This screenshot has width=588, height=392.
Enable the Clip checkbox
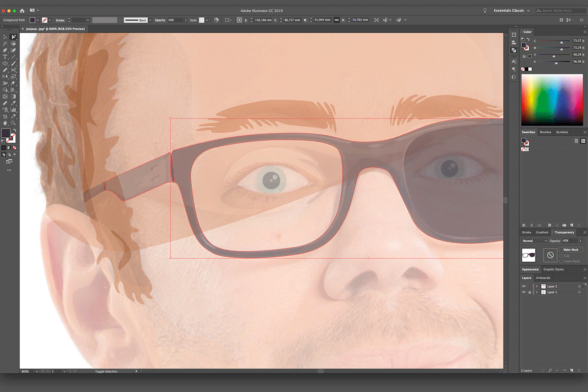[x=561, y=256]
